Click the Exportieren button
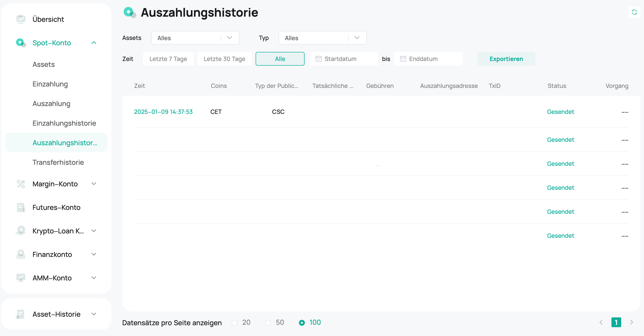Image resolution: width=644 pixels, height=336 pixels. [x=506, y=59]
